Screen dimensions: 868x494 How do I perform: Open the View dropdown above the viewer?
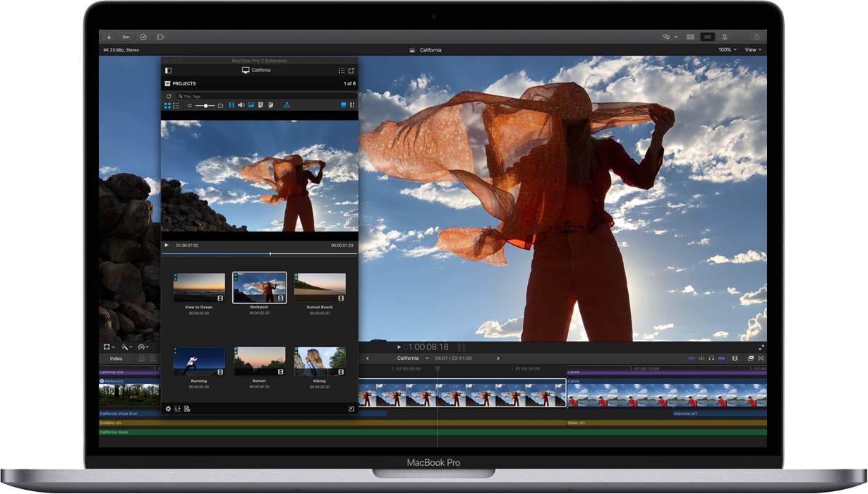point(753,49)
